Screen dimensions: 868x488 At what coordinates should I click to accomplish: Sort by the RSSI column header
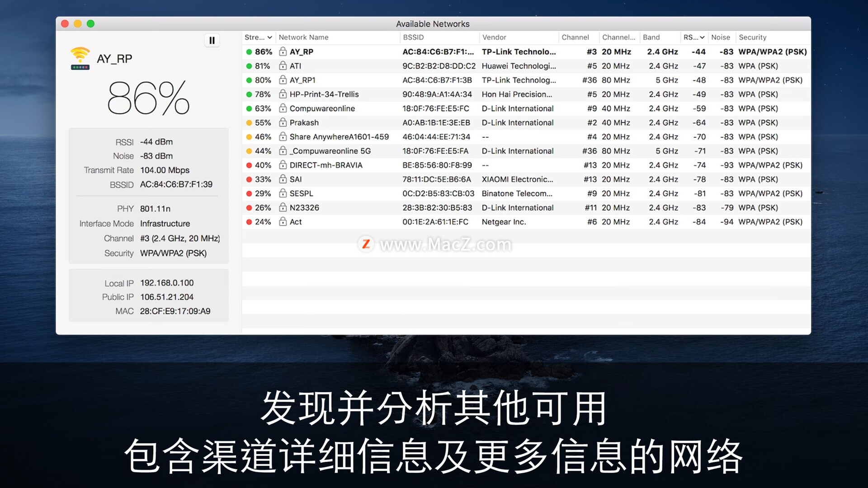(x=694, y=37)
